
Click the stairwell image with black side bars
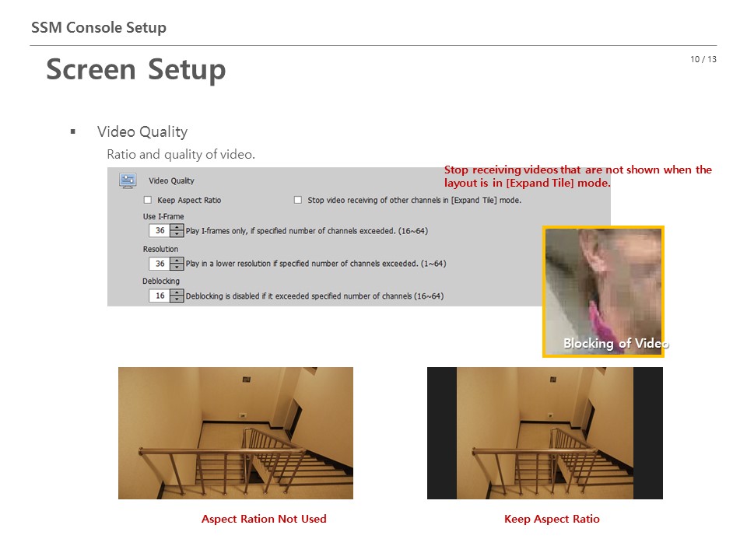pos(545,433)
